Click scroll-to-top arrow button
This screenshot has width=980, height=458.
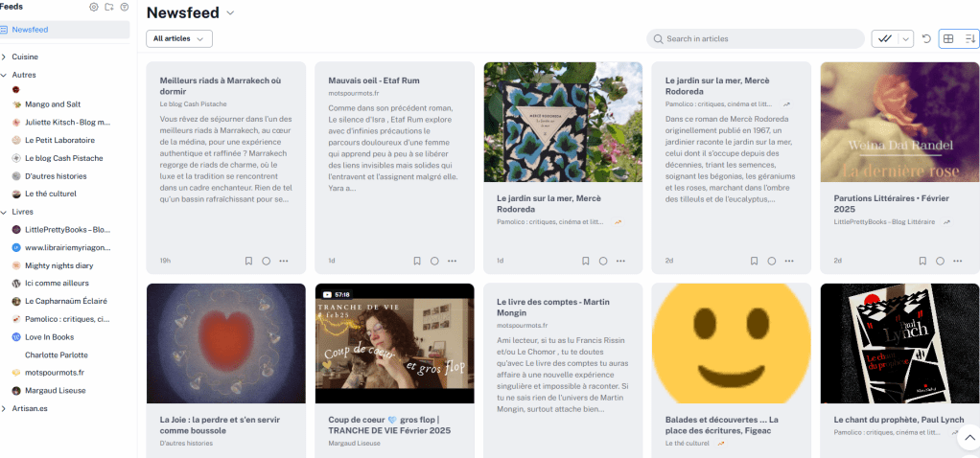click(x=968, y=437)
